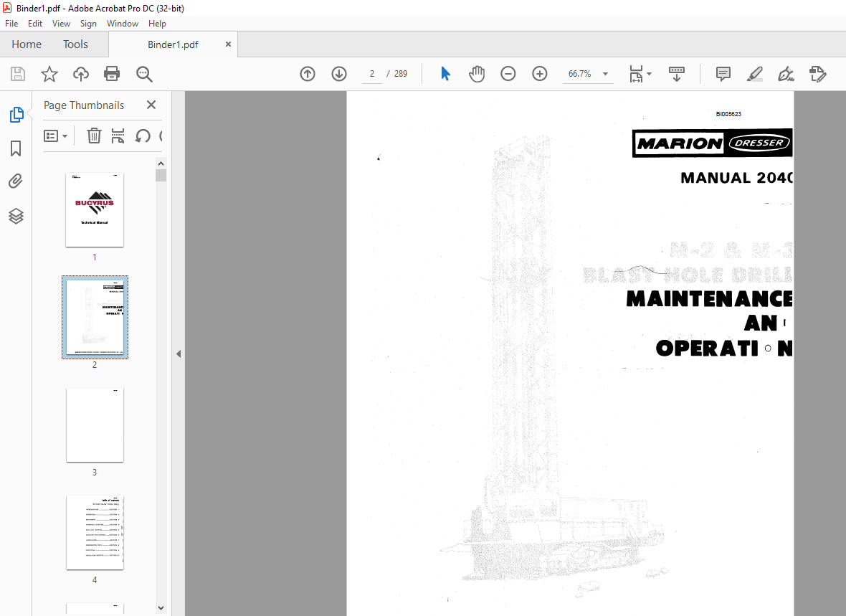
Task: Click thumbnail scrollbar down arrow
Action: click(161, 608)
